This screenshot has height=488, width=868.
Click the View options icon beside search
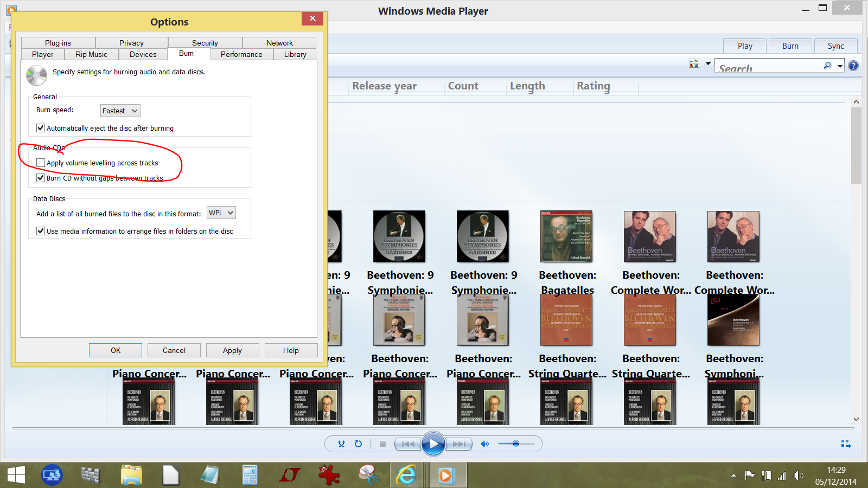[694, 63]
